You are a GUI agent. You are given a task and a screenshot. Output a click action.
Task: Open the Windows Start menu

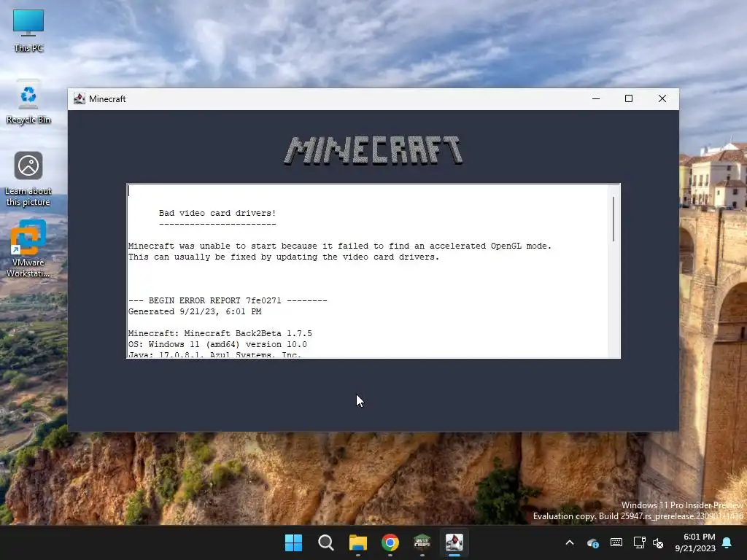click(x=293, y=542)
